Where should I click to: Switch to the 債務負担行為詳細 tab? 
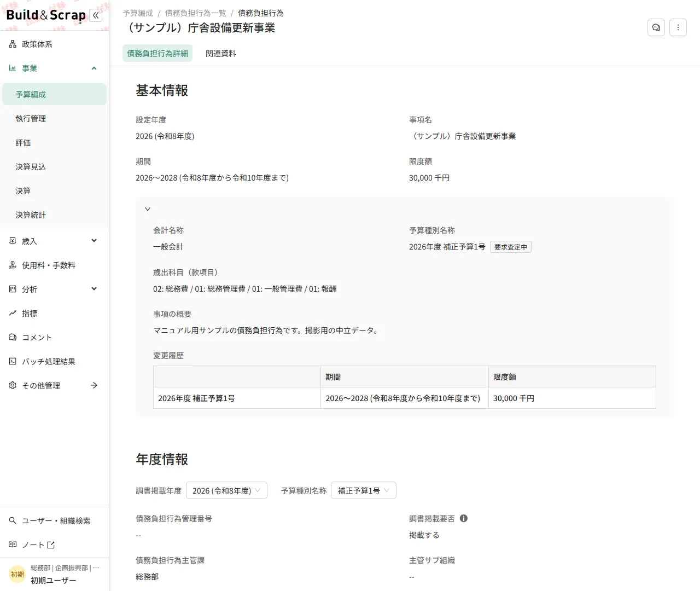point(157,53)
